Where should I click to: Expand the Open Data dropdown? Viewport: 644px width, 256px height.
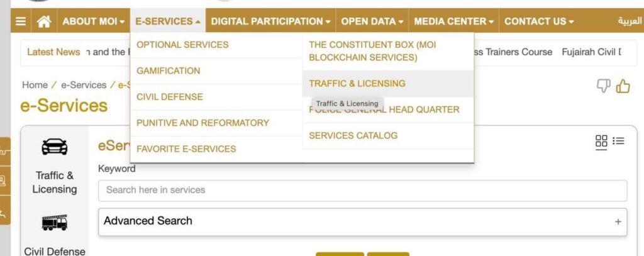(x=372, y=21)
